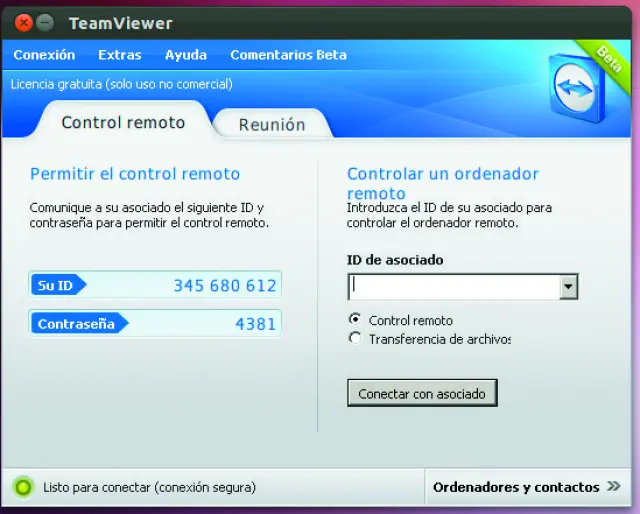The width and height of the screenshot is (640, 514).
Task: Close the TeamViewer window
Action: click(23, 22)
